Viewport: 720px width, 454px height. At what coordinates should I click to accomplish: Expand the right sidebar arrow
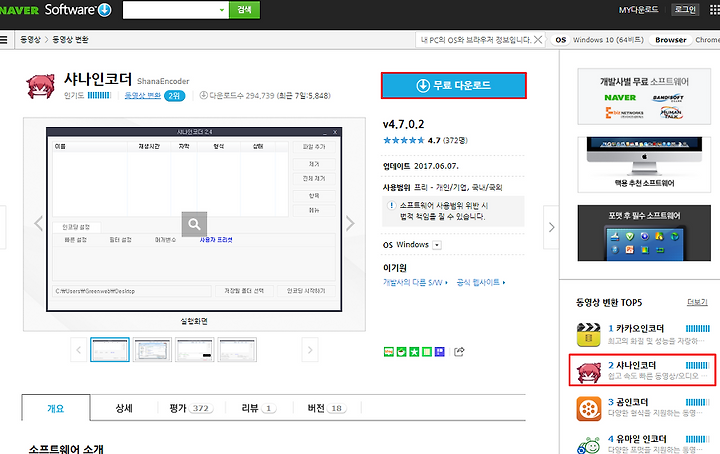point(551,227)
